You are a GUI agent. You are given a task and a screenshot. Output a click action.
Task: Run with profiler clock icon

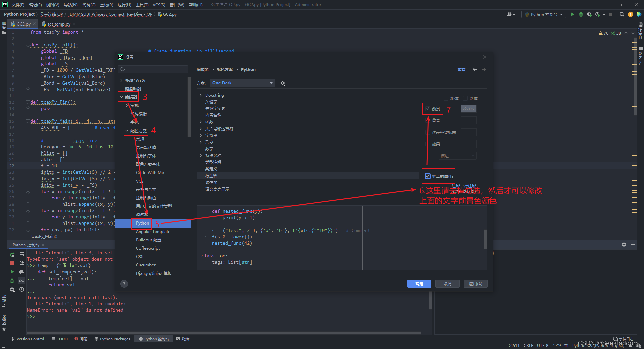click(x=598, y=14)
